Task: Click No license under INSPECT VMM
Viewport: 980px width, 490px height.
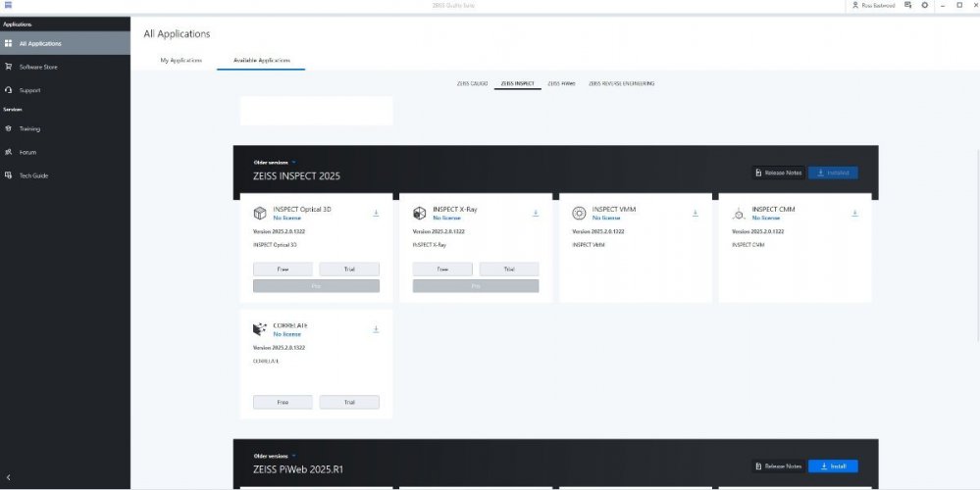Action: click(x=606, y=218)
